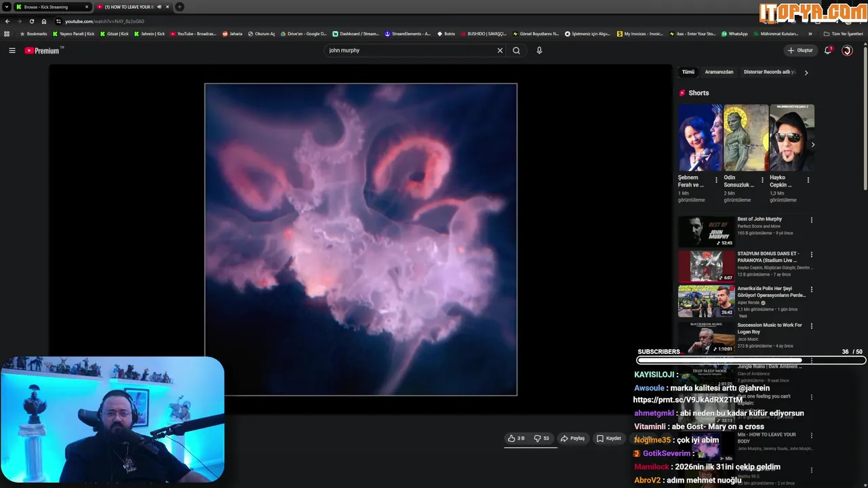The height and width of the screenshot is (488, 868).
Task: Play STADYUM BONUS DANS ET - PARANOYA video
Action: (x=706, y=266)
